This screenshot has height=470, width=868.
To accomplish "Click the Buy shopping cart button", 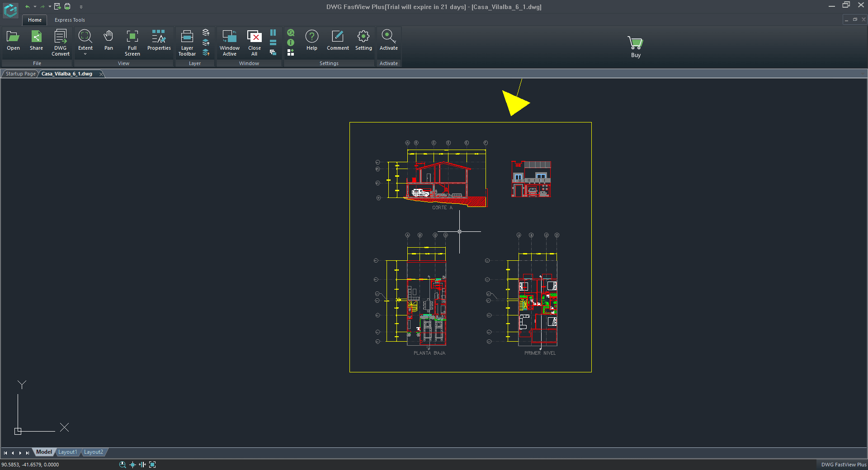I will pyautogui.click(x=636, y=47).
